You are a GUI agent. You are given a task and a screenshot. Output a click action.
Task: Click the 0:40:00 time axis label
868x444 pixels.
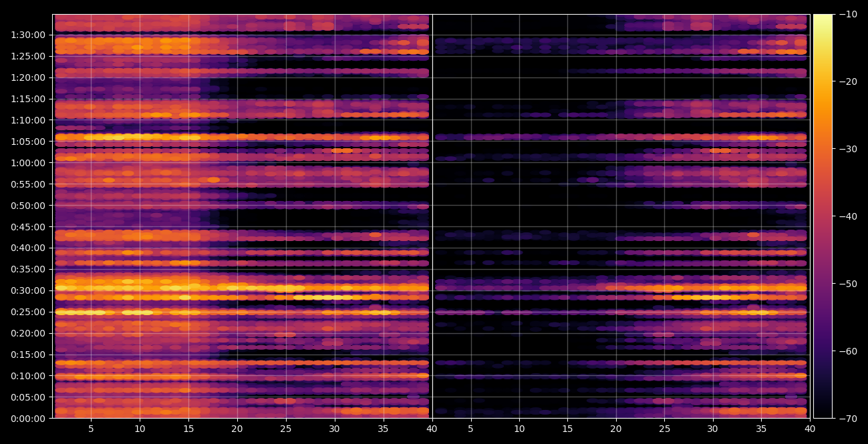[28, 248]
